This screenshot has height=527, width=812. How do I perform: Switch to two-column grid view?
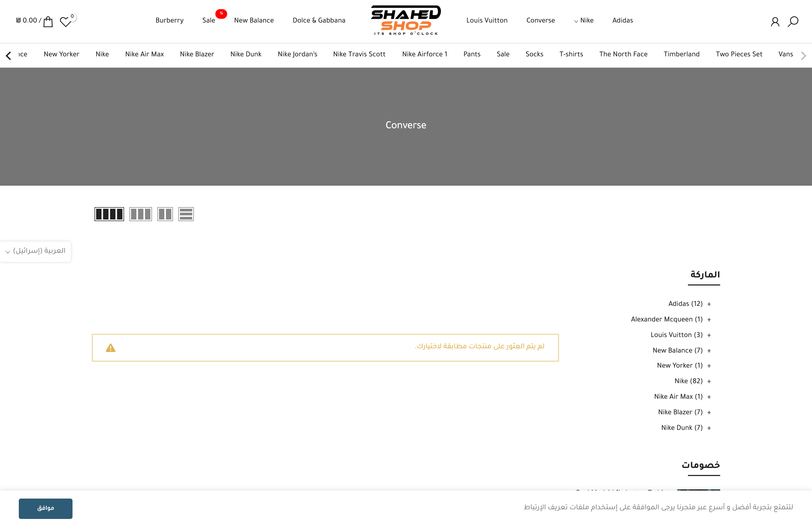point(165,214)
